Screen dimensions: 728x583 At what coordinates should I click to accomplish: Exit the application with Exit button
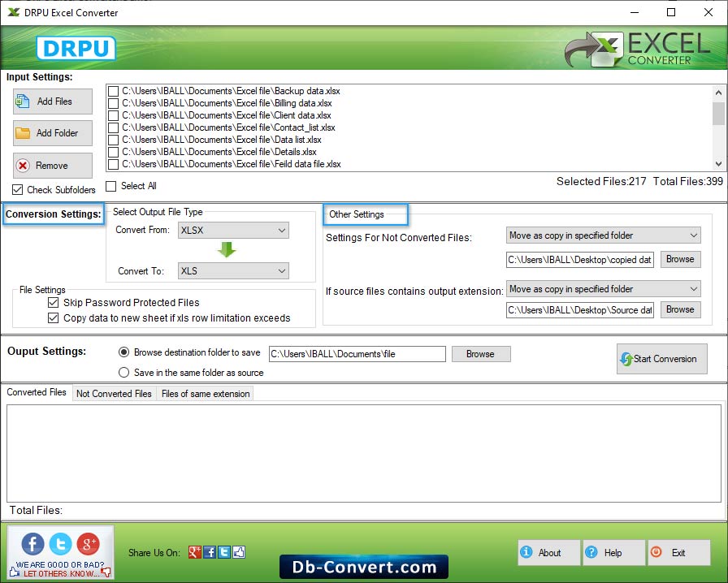pyautogui.click(x=678, y=552)
